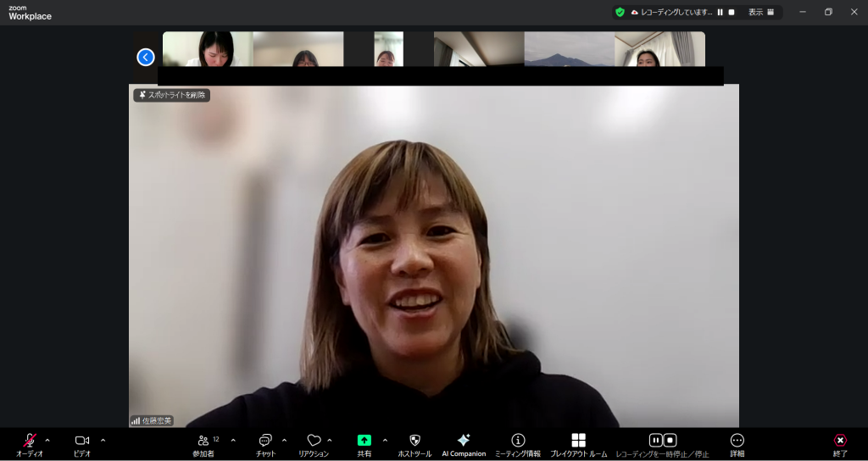The height and width of the screenshot is (461, 868).
Task: Click the リアクション heart icon
Action: pos(314,441)
